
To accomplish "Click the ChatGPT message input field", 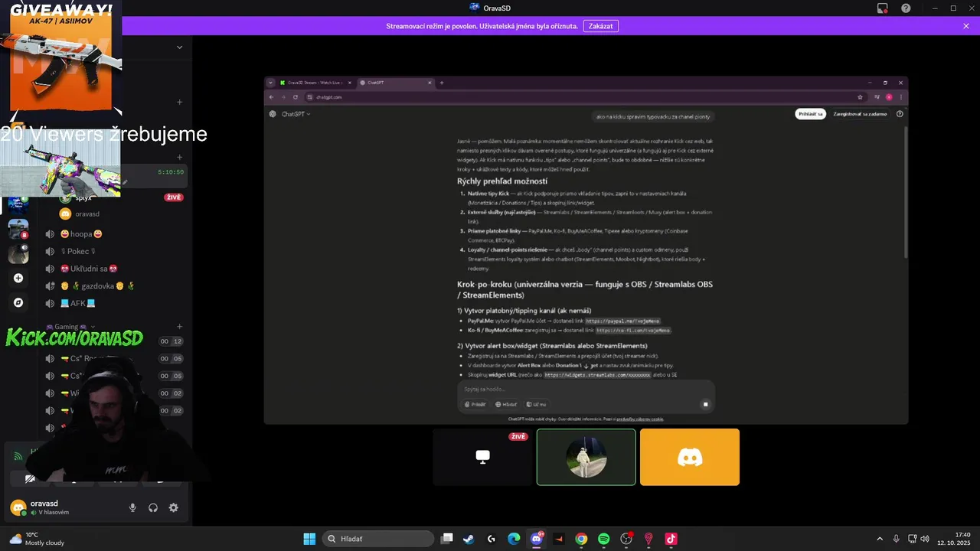I will 586,390.
